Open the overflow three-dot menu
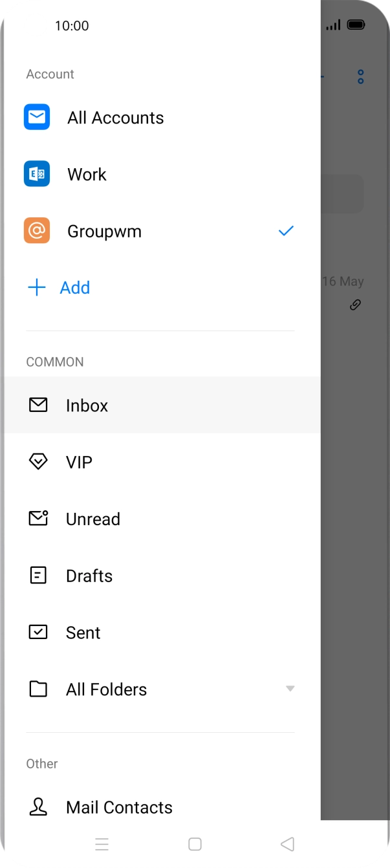The image size is (390, 868). (360, 76)
